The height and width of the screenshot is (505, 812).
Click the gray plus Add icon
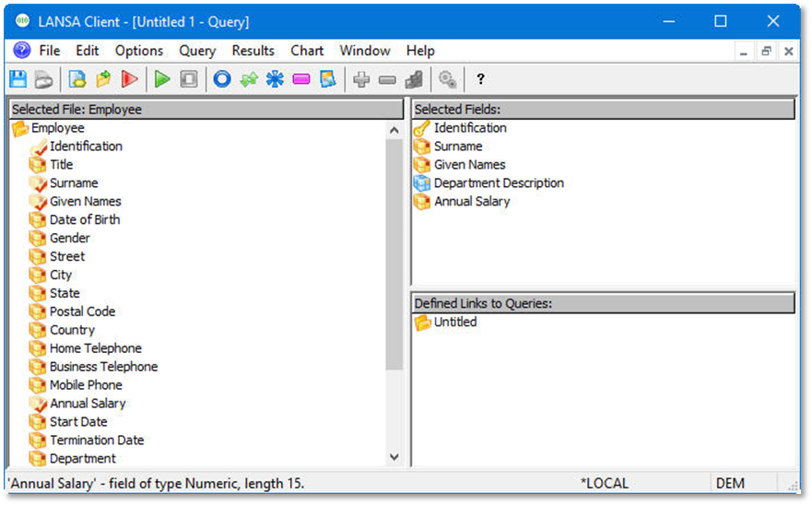pyautogui.click(x=361, y=79)
